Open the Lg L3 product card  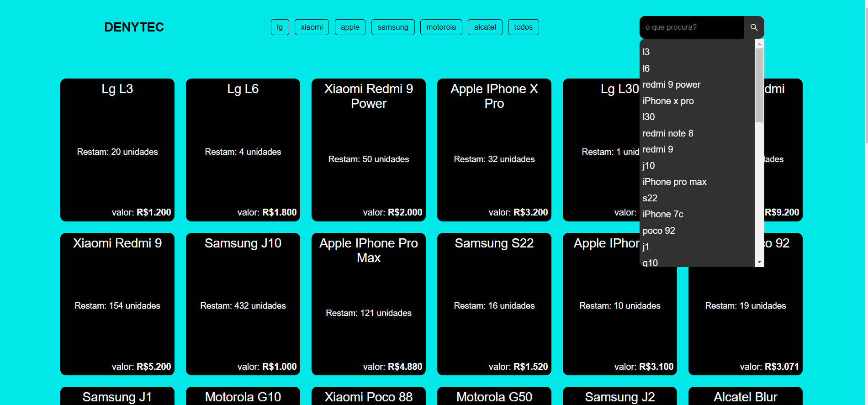(x=117, y=150)
